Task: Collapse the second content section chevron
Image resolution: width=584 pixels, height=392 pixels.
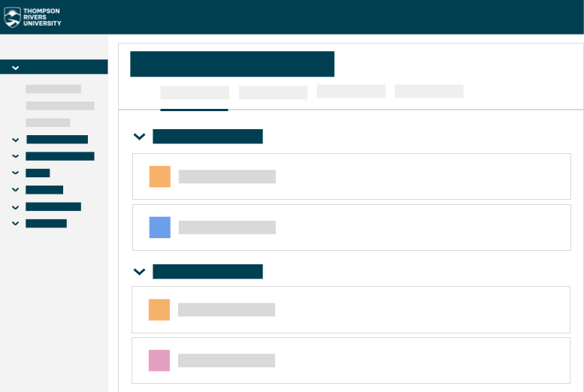Action: (x=139, y=272)
